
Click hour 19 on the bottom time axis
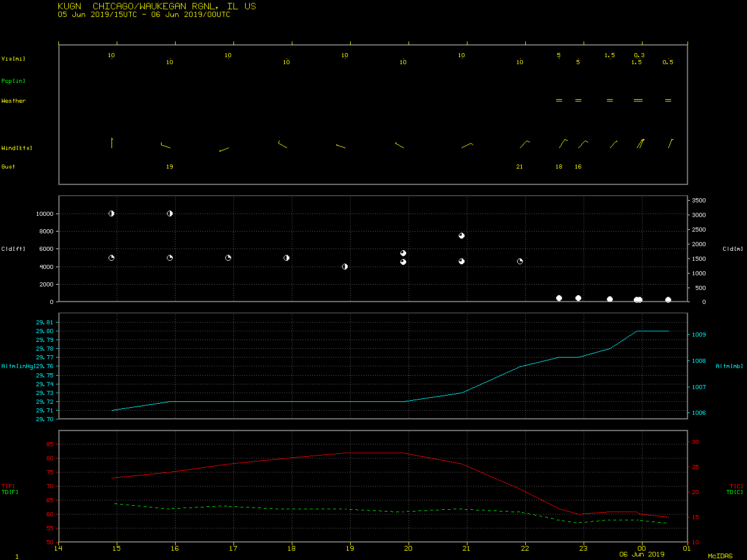pyautogui.click(x=350, y=548)
